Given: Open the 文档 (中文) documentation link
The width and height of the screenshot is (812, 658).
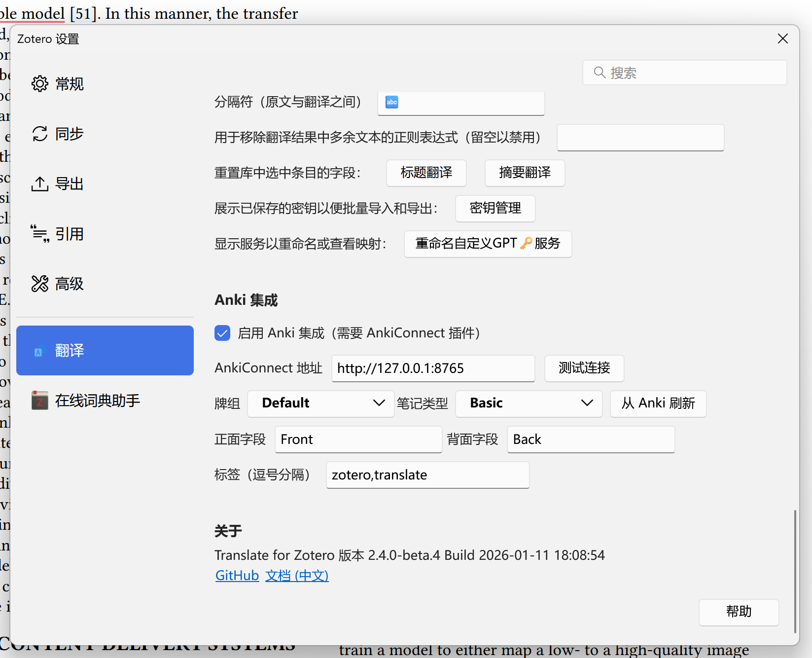Looking at the screenshot, I should [x=297, y=576].
